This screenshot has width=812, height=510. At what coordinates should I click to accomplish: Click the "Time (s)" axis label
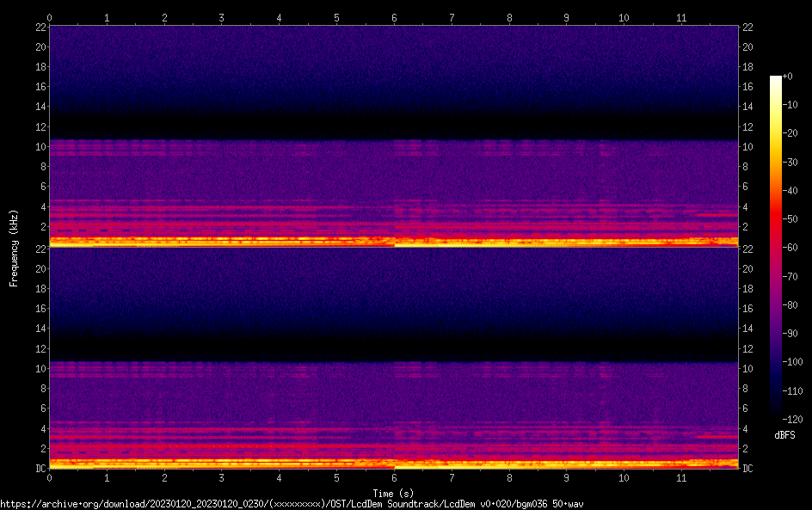click(393, 493)
